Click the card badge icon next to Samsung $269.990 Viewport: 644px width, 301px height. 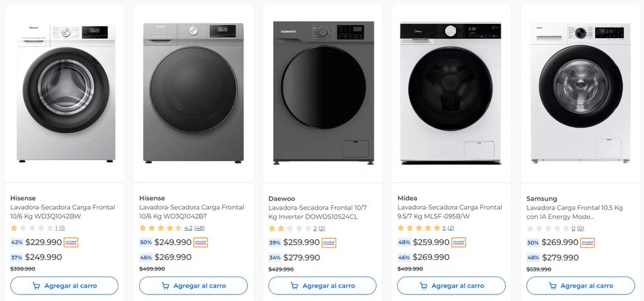[587, 242]
